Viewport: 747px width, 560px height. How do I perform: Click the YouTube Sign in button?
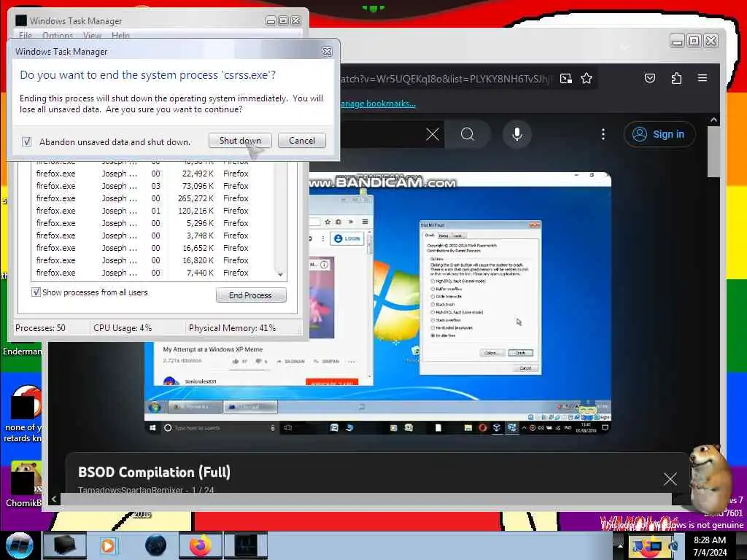[659, 134]
